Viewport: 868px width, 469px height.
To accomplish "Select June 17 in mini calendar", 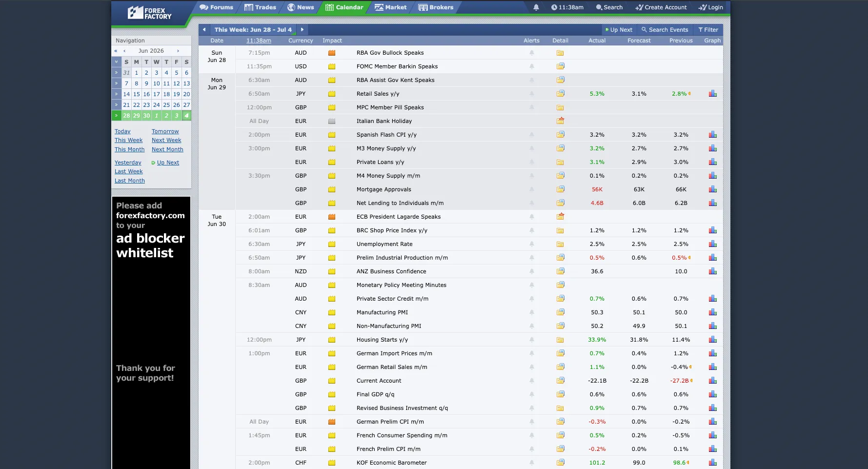I will pos(156,94).
